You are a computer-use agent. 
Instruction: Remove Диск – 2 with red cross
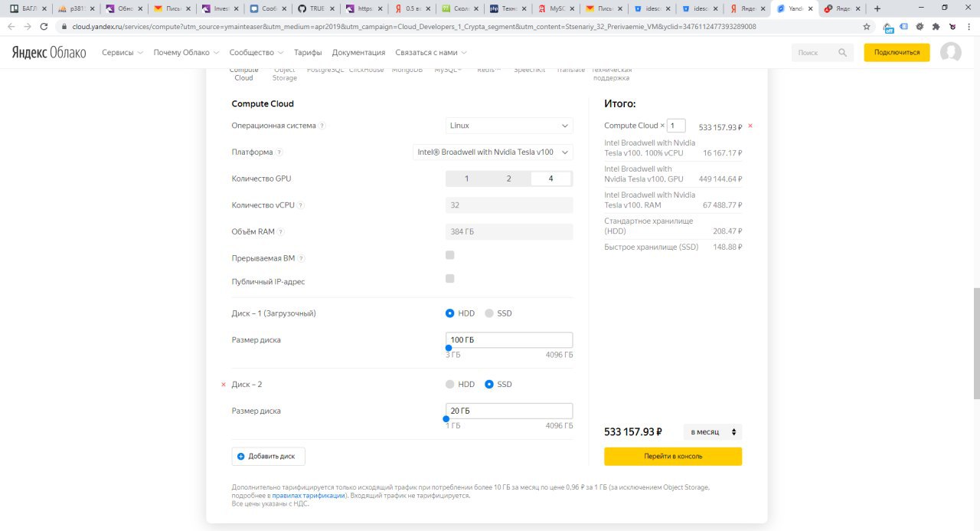coord(224,385)
